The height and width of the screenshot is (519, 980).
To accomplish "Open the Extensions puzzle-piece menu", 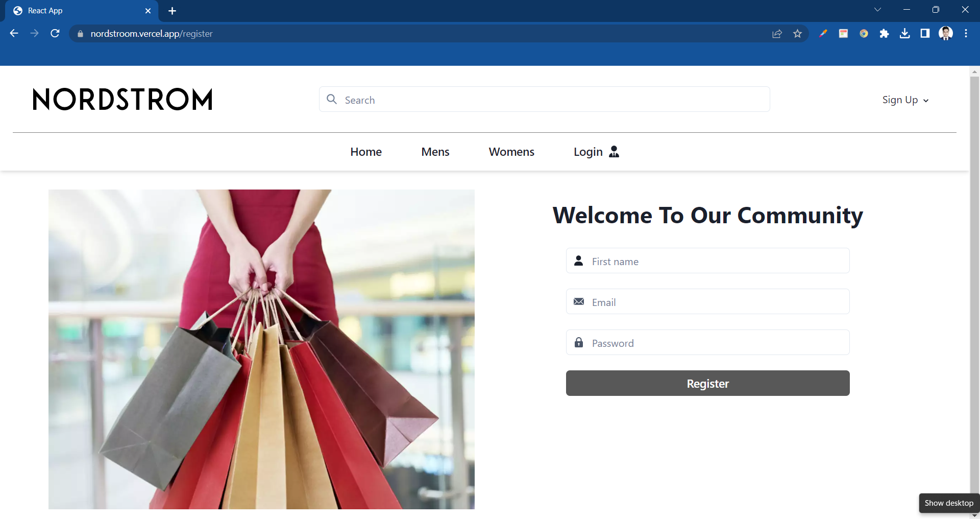I will [x=884, y=34].
